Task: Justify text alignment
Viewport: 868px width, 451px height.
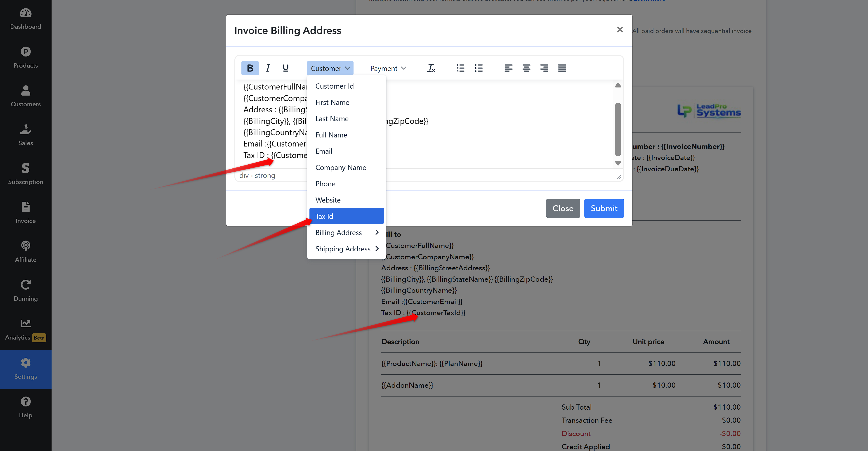Action: click(562, 68)
